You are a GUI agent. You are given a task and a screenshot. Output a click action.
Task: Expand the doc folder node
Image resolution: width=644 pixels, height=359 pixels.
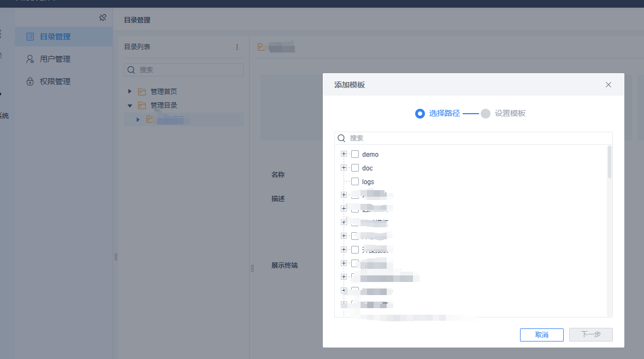(x=344, y=168)
